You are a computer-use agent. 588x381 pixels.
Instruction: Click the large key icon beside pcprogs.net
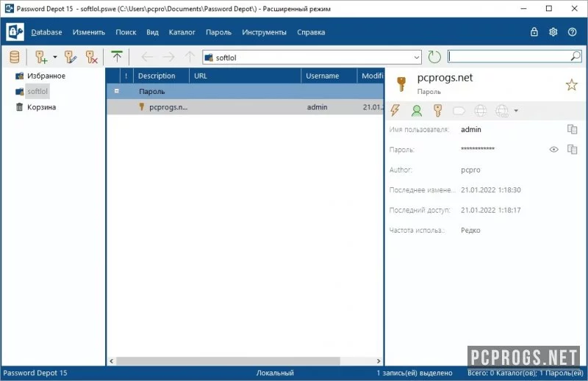pyautogui.click(x=401, y=84)
